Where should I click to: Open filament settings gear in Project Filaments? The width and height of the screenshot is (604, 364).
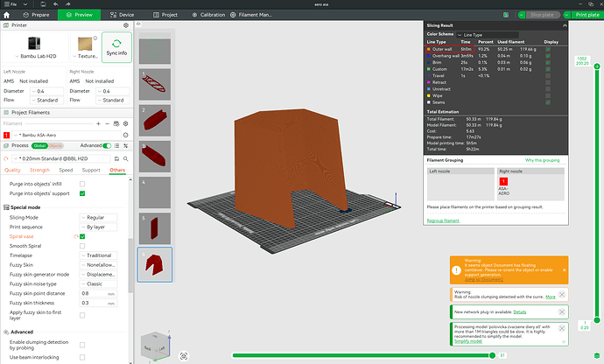point(125,123)
